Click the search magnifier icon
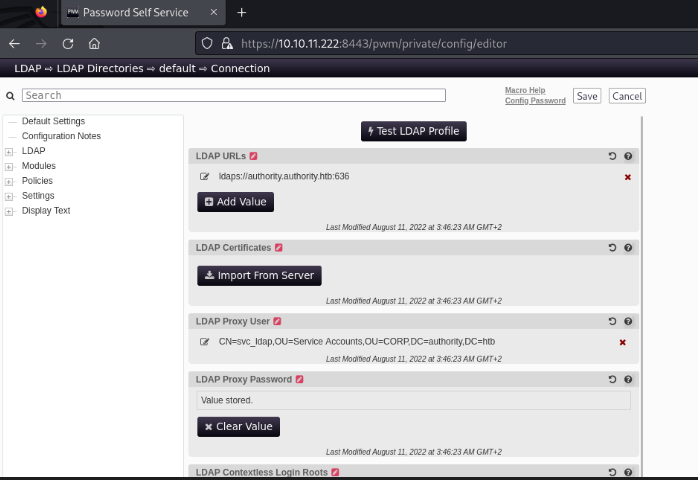698x480 pixels. click(x=10, y=96)
